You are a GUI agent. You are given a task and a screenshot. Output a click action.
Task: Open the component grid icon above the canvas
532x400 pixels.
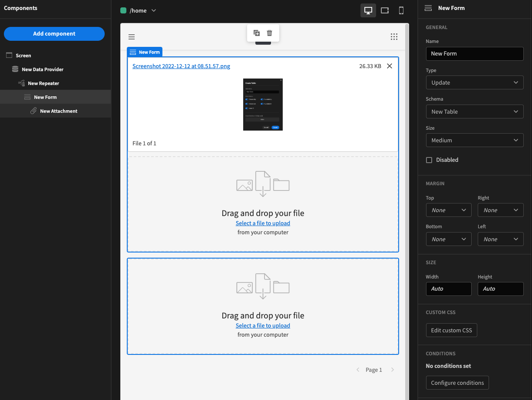394,36
